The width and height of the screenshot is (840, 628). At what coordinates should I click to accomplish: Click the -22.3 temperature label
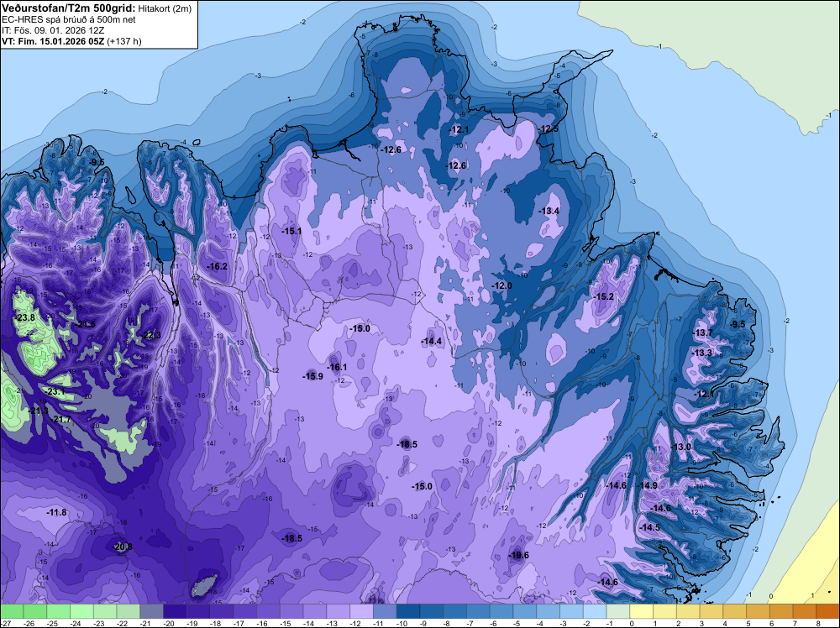[x=151, y=335]
